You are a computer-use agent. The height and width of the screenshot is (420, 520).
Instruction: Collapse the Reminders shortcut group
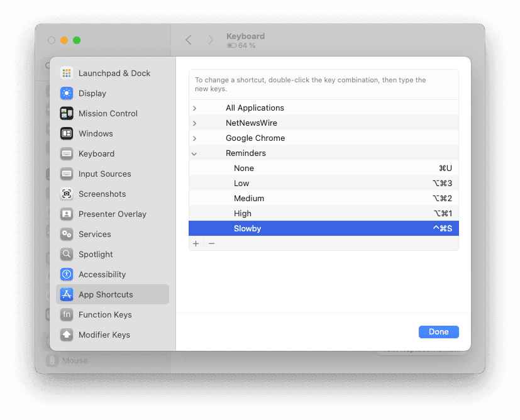pyautogui.click(x=194, y=153)
